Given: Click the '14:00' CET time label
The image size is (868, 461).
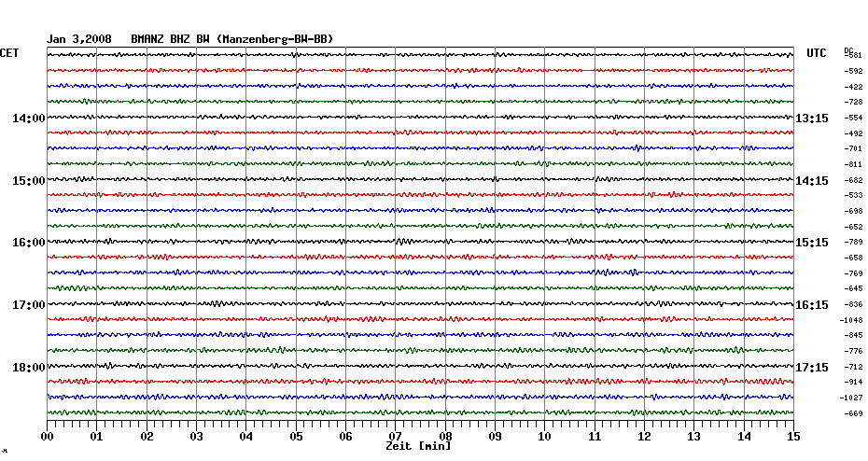Looking at the screenshot, I should click(29, 119).
